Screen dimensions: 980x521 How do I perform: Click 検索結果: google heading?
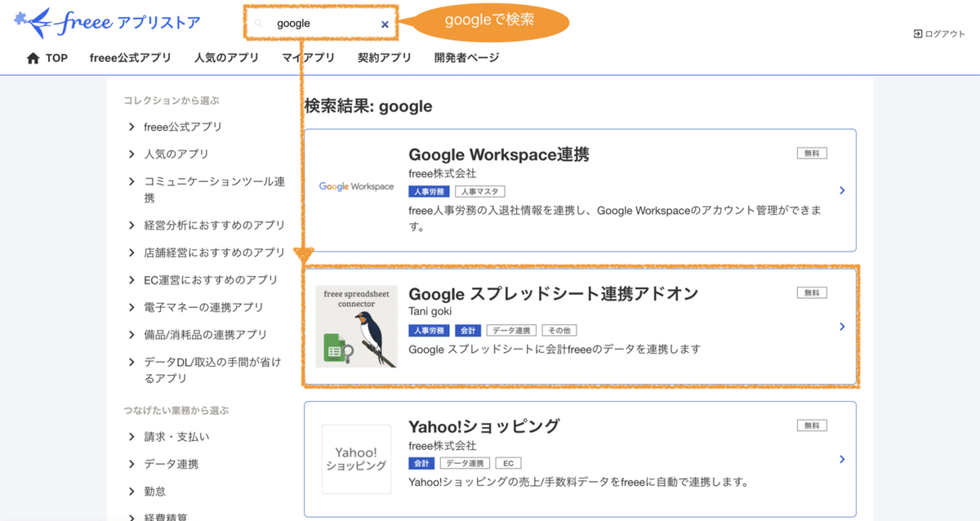368,106
